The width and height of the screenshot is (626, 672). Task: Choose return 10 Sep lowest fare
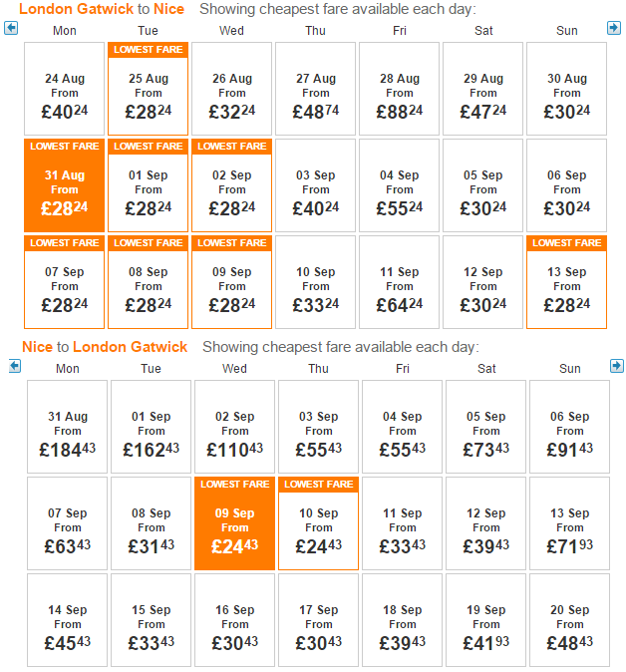(x=318, y=523)
